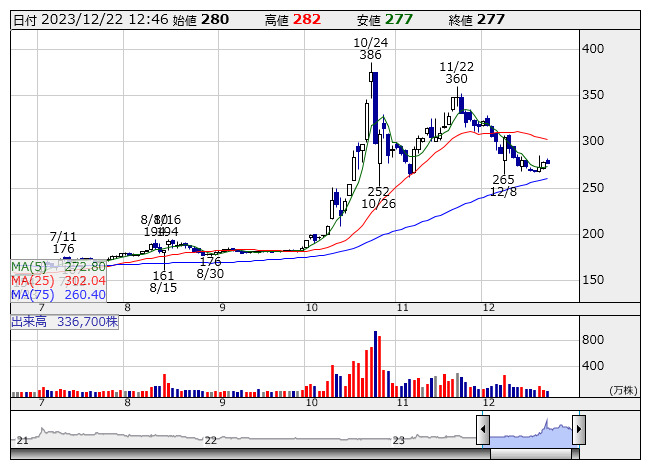Click the blue selected range in the navigator
The height and width of the screenshot is (470, 653).
point(530,432)
